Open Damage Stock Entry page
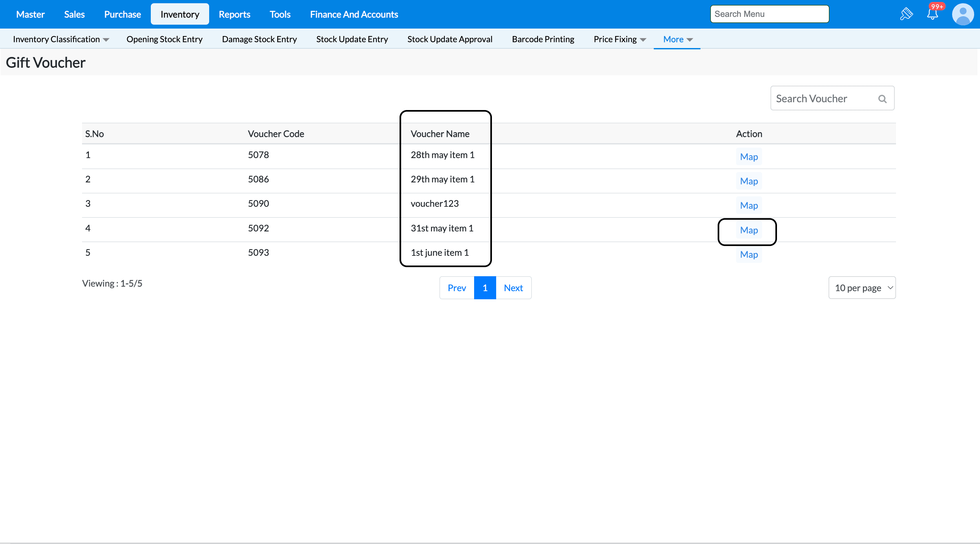The width and height of the screenshot is (980, 544). pyautogui.click(x=259, y=39)
